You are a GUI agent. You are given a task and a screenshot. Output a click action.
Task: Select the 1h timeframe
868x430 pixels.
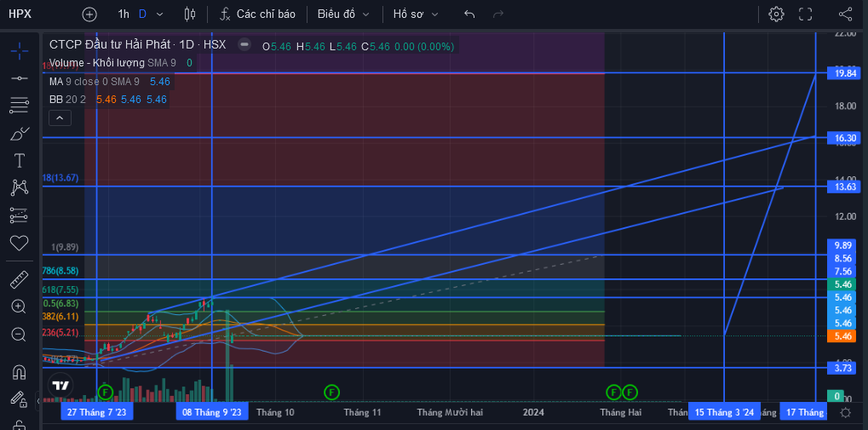124,14
